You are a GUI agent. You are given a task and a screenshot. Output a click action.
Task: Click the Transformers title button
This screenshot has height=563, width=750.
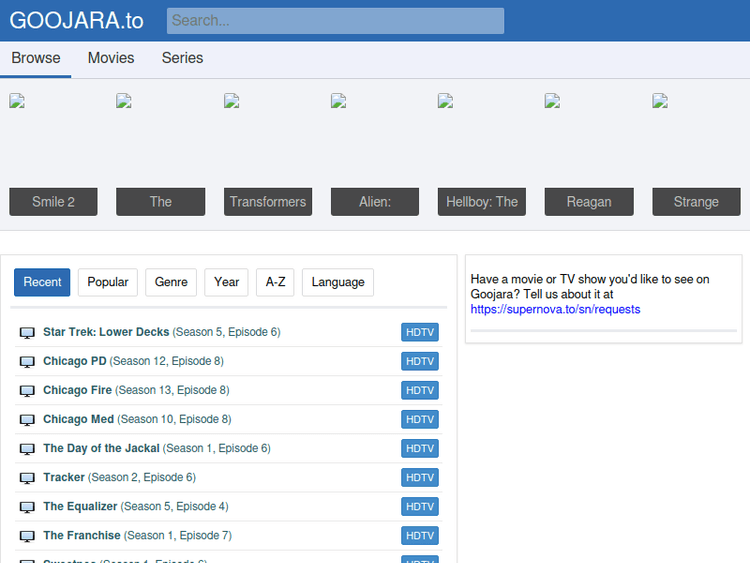(x=268, y=202)
